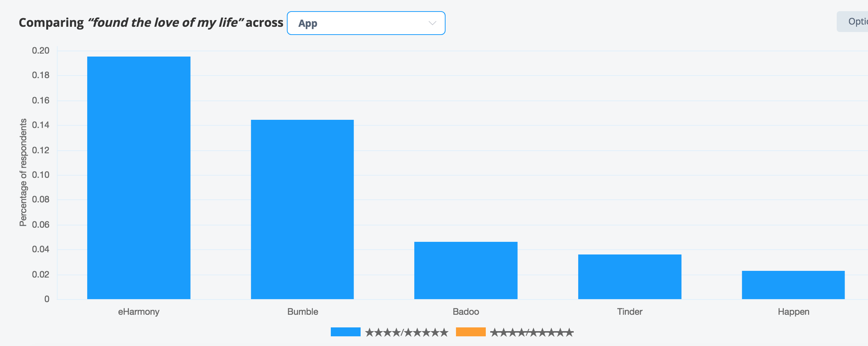868x346 pixels.
Task: Toggle the blue legend color swatch
Action: pos(345,332)
